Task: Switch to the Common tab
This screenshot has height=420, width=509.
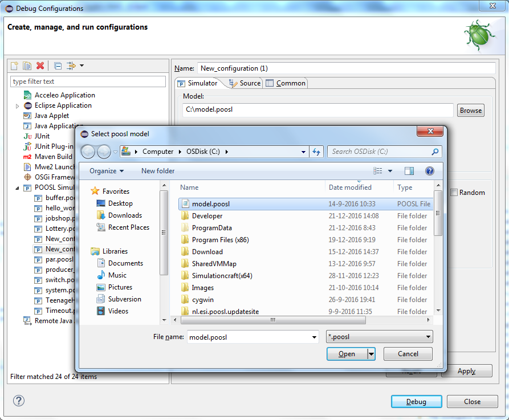Action: click(286, 83)
